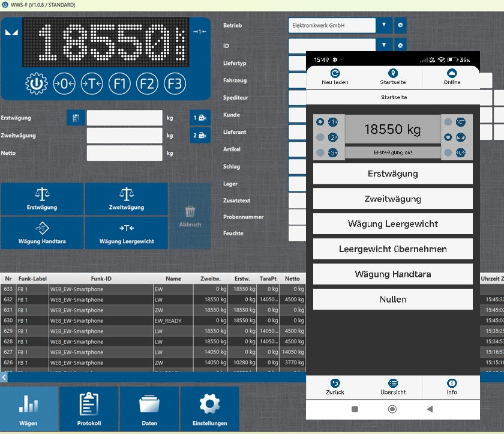Click the tare (→T←) scale button
This screenshot has height=434, width=504.
click(92, 83)
